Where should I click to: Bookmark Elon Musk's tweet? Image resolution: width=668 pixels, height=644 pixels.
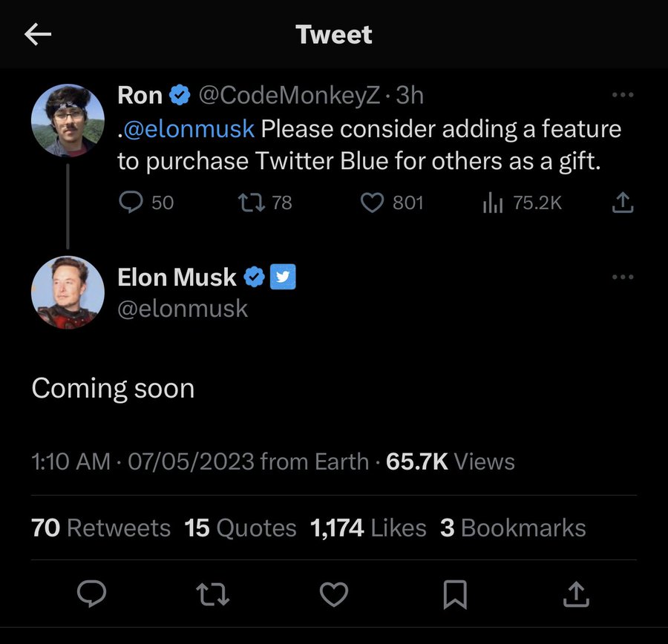click(454, 594)
